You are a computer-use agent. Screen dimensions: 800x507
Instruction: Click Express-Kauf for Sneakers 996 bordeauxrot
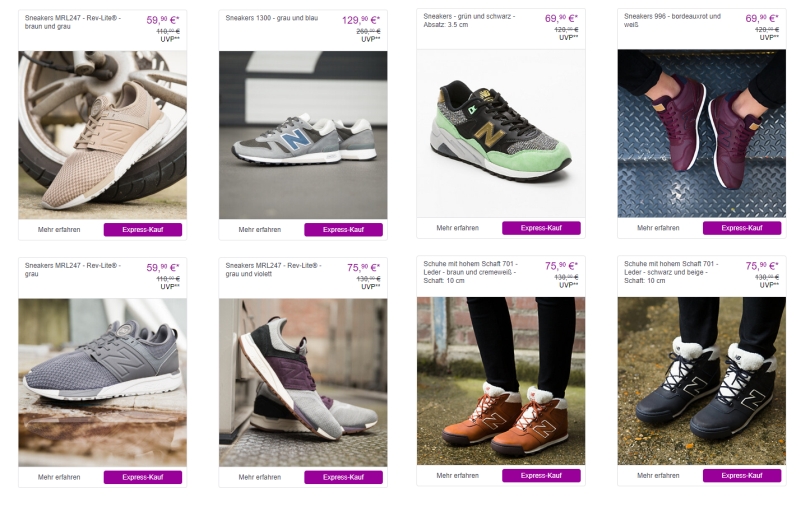(x=741, y=228)
